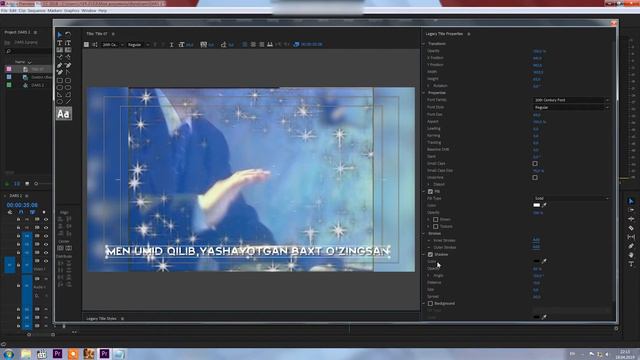The image size is (640, 360).
Task: Select the Clipped Corner Rectangle tool
Action: pyautogui.click(x=60, y=87)
